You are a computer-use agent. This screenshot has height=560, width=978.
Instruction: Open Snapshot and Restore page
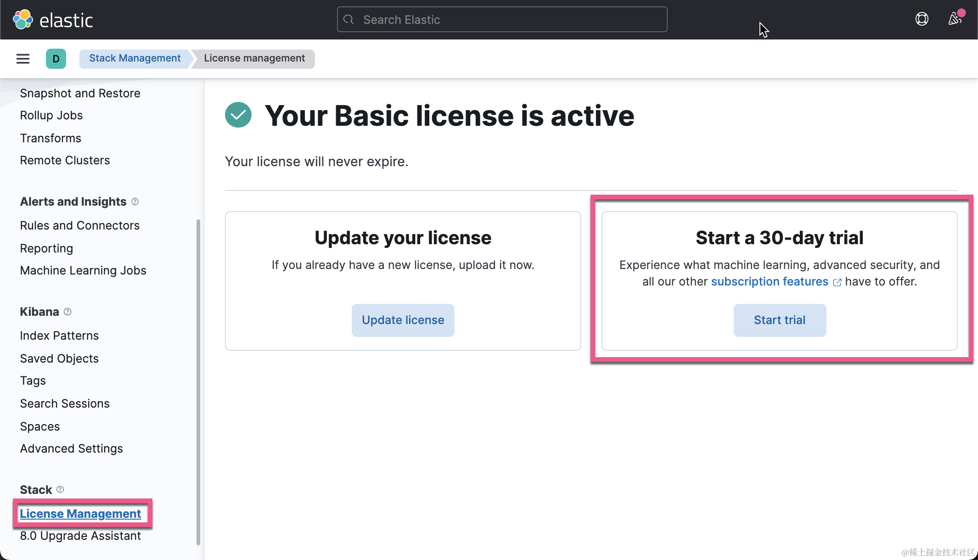[x=80, y=93]
